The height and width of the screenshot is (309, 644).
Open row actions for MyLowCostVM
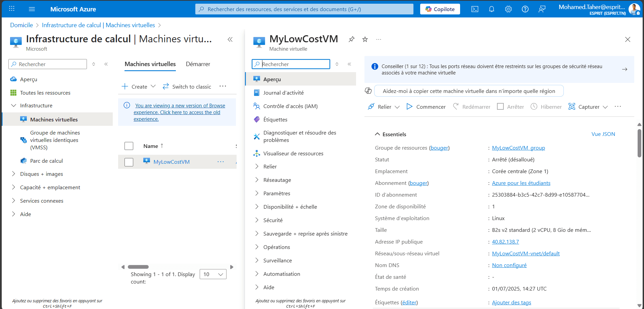coord(220,162)
